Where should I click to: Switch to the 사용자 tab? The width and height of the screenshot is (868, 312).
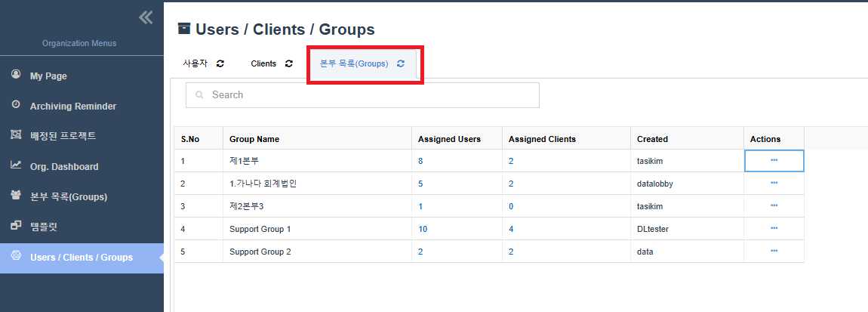pos(195,64)
